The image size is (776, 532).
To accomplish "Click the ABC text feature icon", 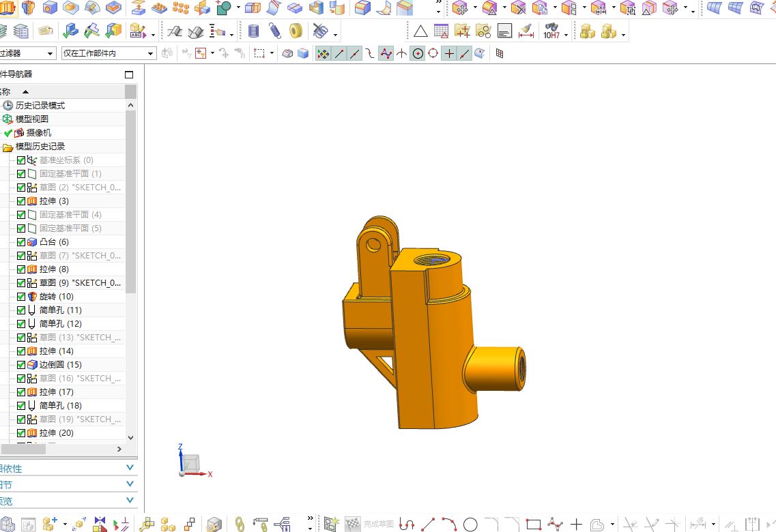I will click(137, 31).
